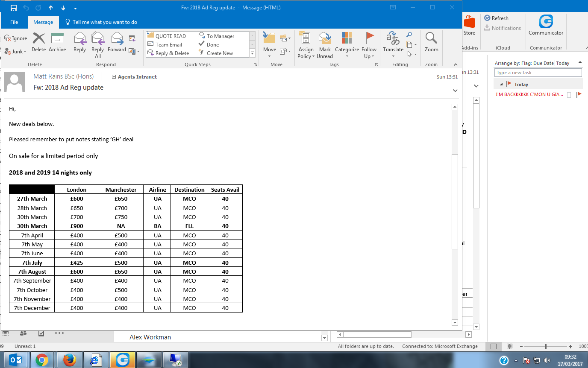Open the Rules dropdown in Move group
This screenshot has width=588, height=368.
pyautogui.click(x=285, y=38)
